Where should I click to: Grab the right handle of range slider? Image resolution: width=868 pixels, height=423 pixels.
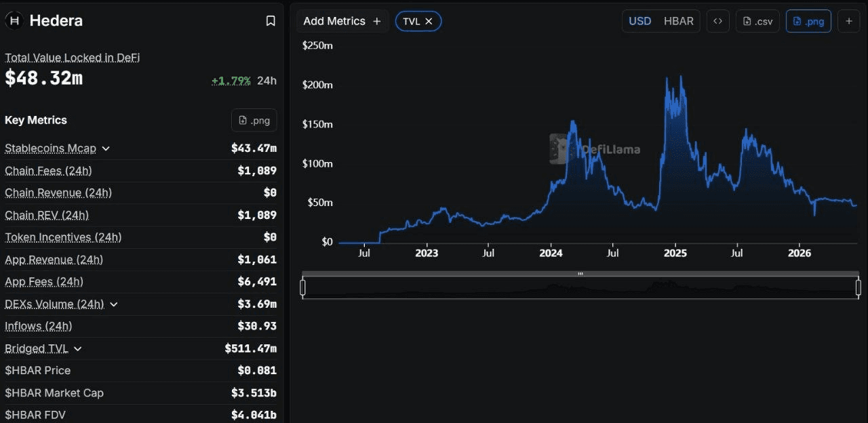(x=859, y=288)
